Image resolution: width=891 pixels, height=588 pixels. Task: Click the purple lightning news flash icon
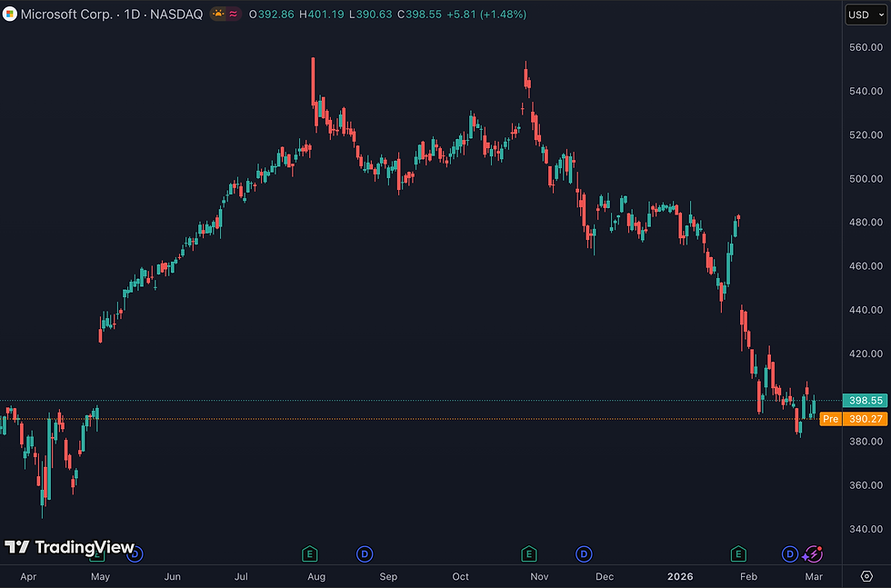[813, 553]
